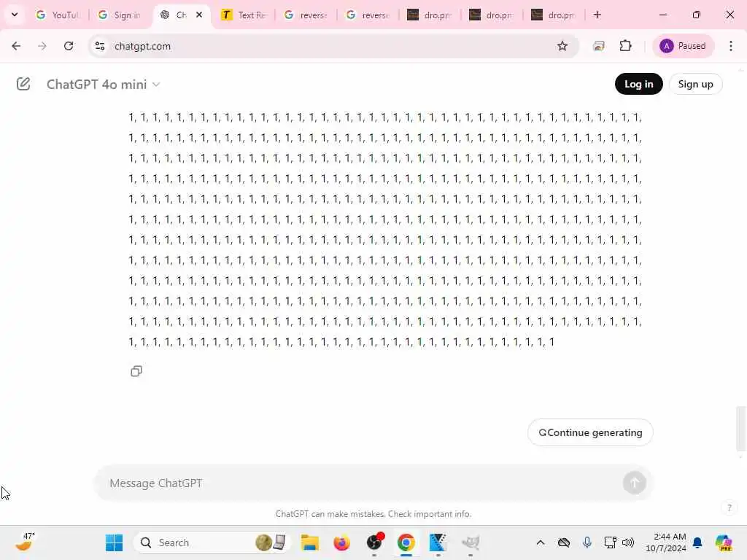Image resolution: width=747 pixels, height=560 pixels.
Task: Click the send message arrow button
Action: tap(634, 483)
